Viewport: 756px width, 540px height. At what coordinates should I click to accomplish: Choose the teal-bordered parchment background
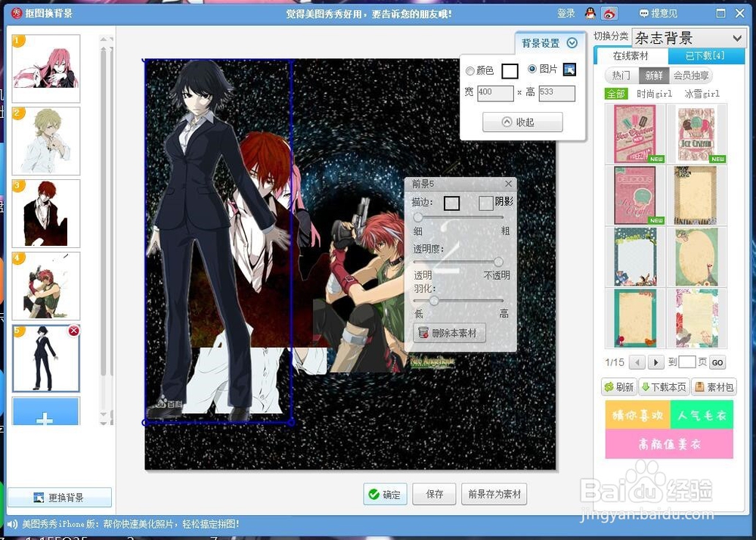tap(635, 318)
